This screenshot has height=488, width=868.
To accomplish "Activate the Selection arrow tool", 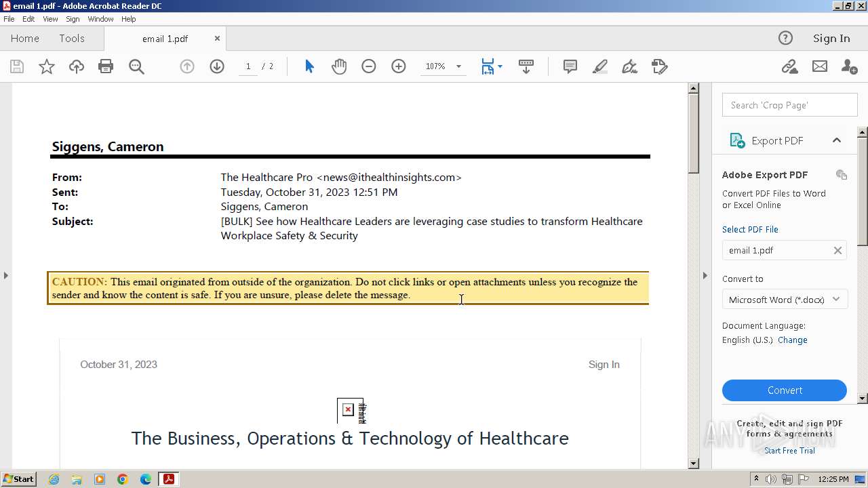I will click(x=309, y=66).
